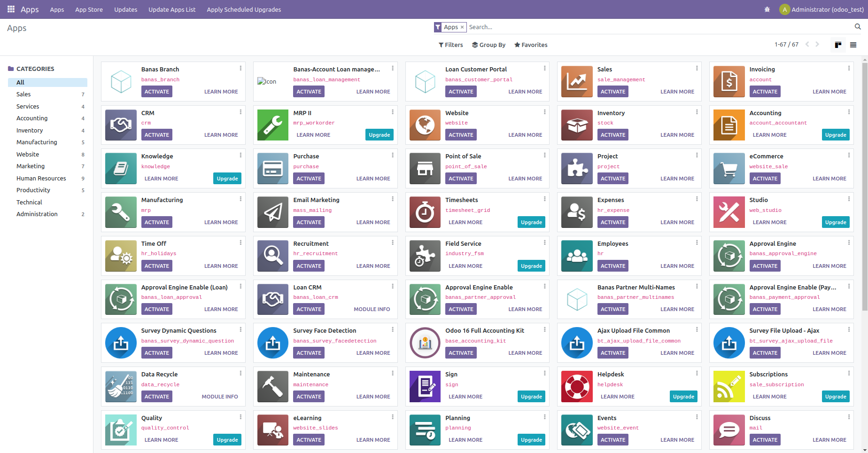Select the Studio wrench-and-screwdriver icon

[x=728, y=212]
